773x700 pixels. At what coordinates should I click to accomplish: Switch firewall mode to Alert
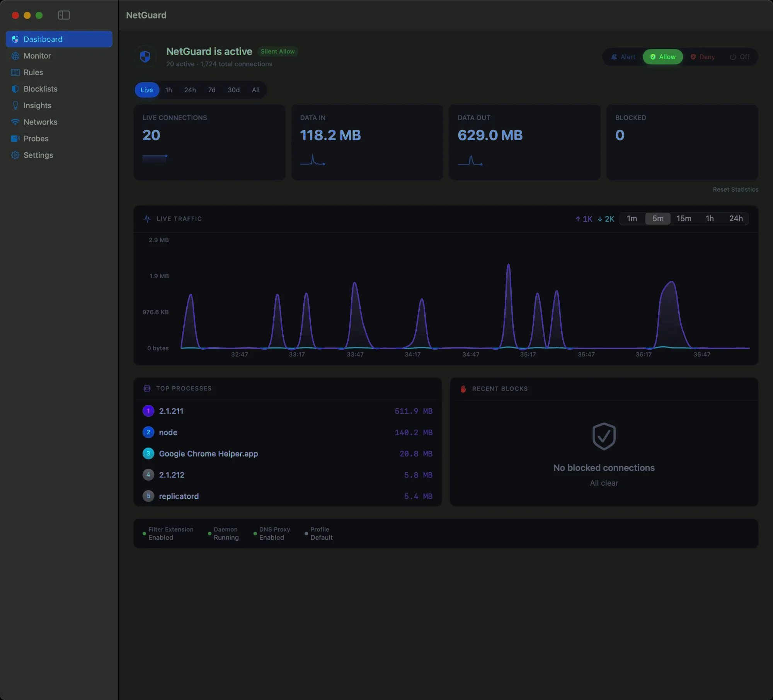coord(623,57)
